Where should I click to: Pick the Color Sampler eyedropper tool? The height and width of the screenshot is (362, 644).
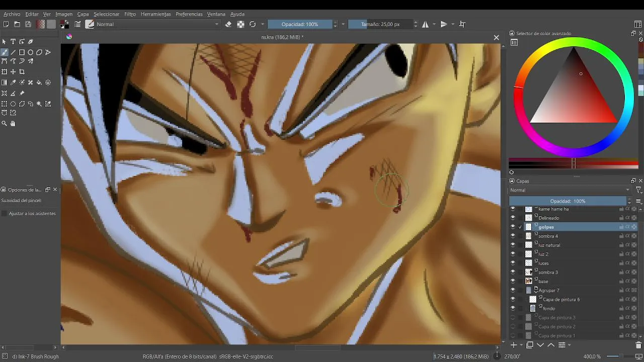click(13, 82)
